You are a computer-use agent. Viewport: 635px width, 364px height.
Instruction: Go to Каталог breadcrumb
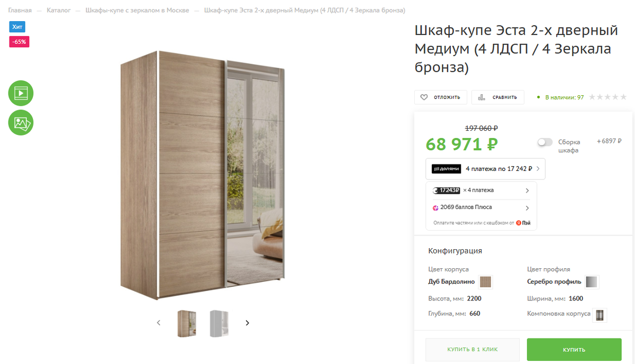pos(59,11)
